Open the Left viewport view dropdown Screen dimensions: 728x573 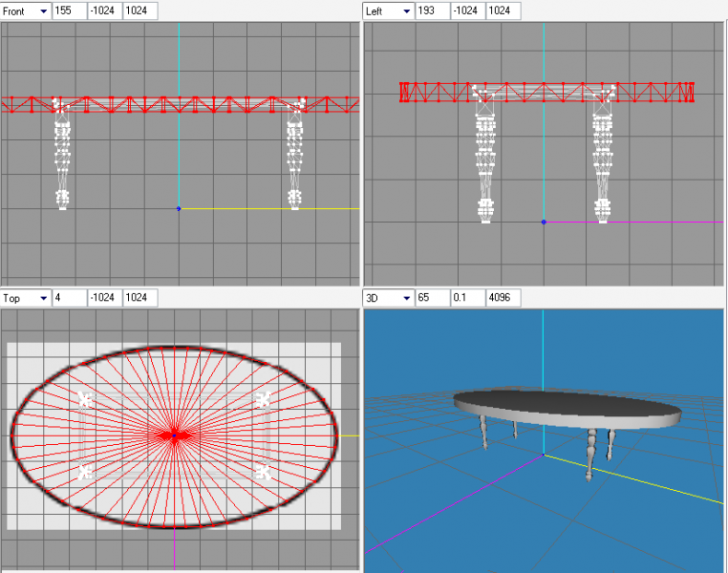(405, 11)
